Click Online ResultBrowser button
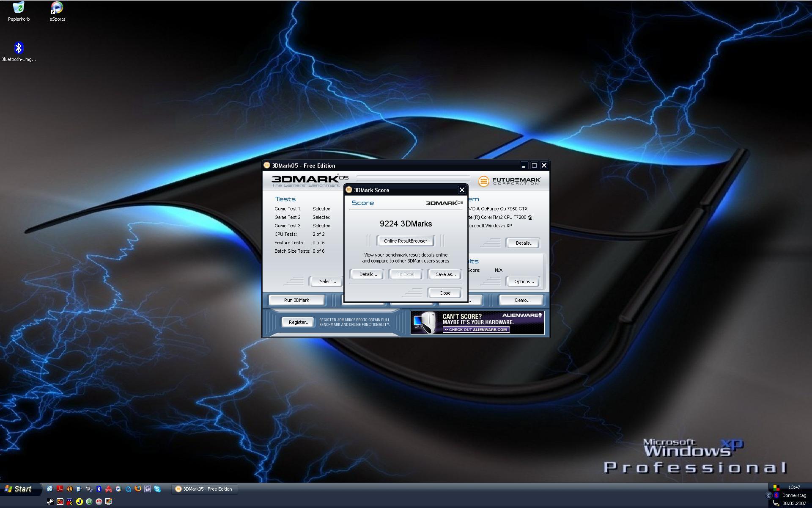The width and height of the screenshot is (812, 508). pyautogui.click(x=406, y=241)
